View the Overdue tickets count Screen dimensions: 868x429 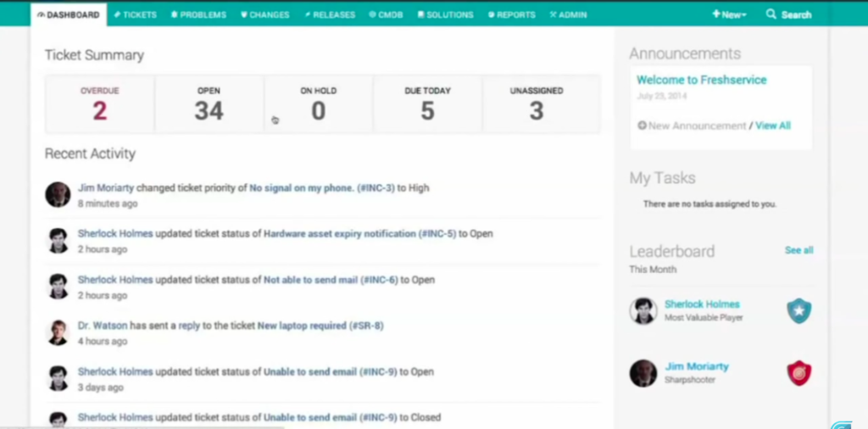coord(100,104)
